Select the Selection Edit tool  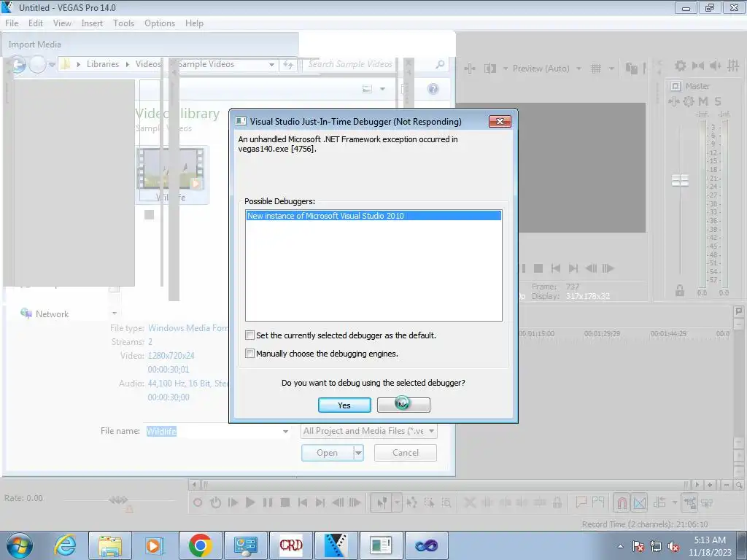pos(429,502)
